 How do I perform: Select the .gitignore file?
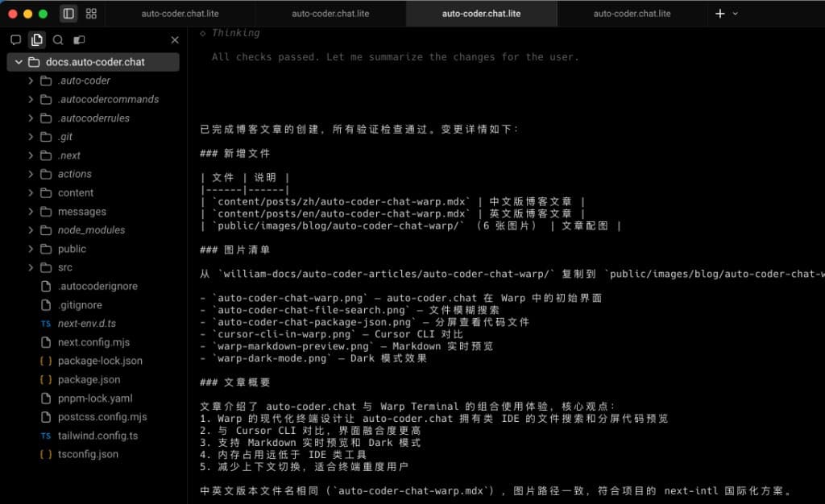80,305
